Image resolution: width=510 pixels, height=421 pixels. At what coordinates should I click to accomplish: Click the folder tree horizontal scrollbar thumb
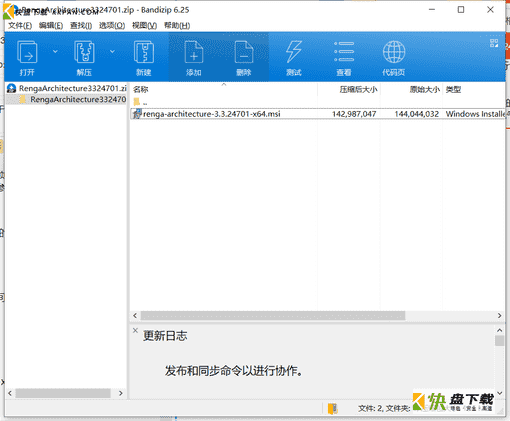(x=63, y=393)
